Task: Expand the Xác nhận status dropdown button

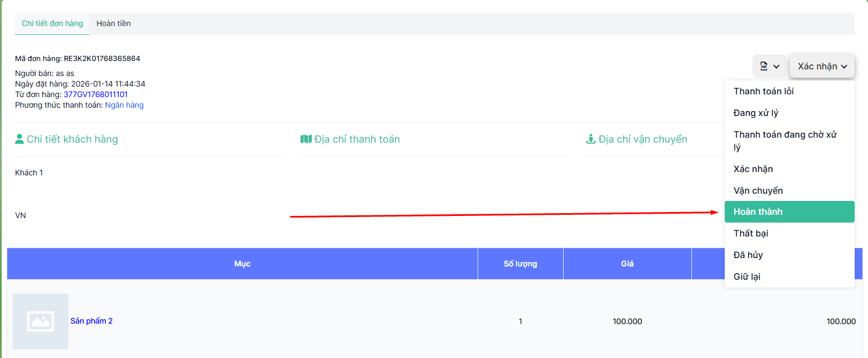Action: pyautogui.click(x=822, y=67)
